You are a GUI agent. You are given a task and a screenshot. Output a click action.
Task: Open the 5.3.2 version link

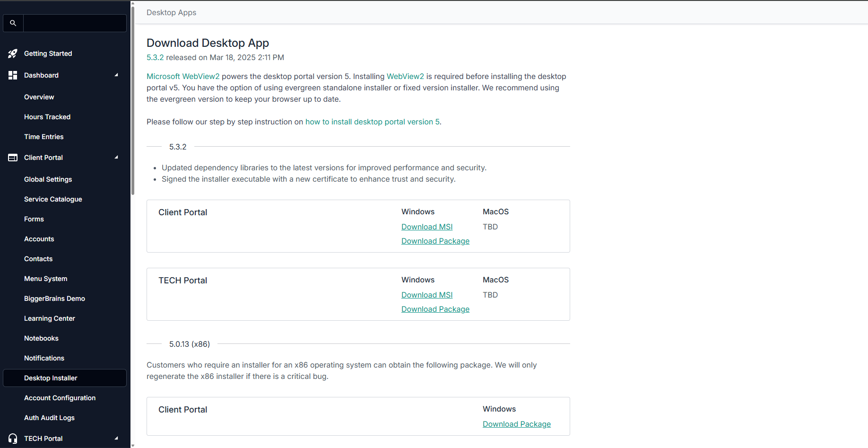[155, 58]
